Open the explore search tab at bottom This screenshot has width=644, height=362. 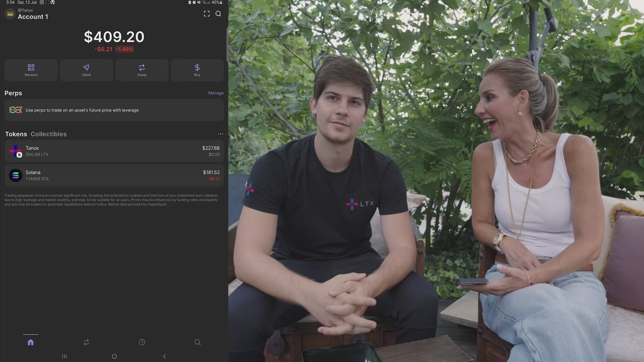point(198,342)
